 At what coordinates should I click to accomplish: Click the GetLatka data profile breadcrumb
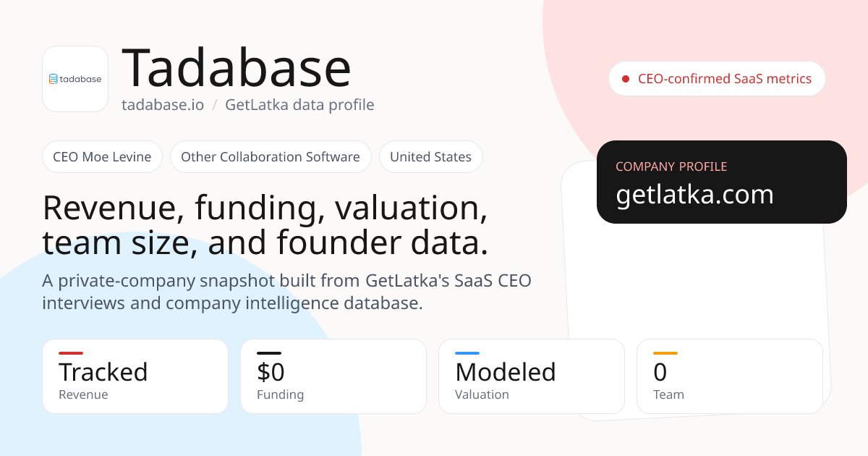pos(299,105)
